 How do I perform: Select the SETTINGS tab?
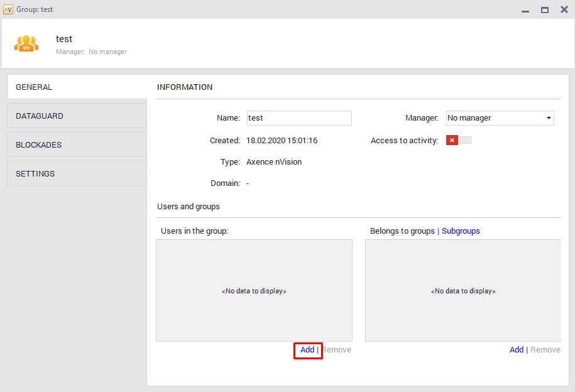pos(77,174)
